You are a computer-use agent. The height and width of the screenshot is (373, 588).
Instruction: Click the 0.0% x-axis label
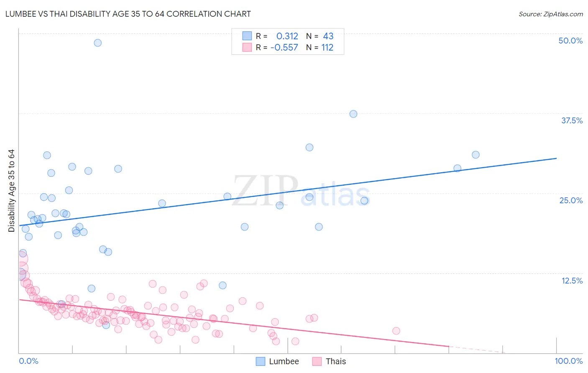29,361
